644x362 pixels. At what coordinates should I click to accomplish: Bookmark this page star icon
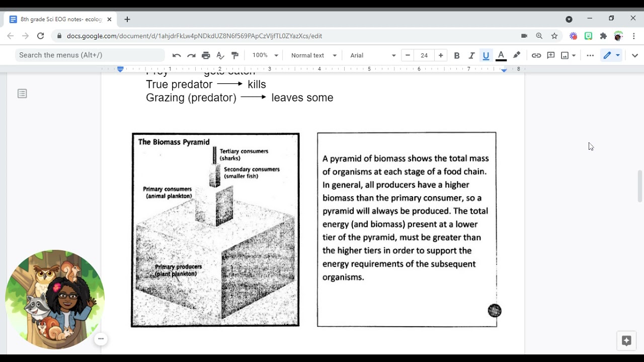554,36
